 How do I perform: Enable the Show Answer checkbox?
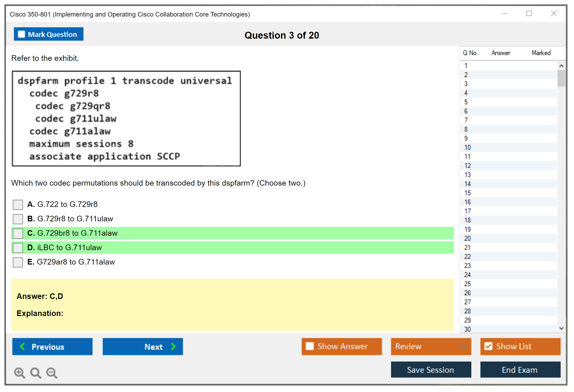coord(310,346)
